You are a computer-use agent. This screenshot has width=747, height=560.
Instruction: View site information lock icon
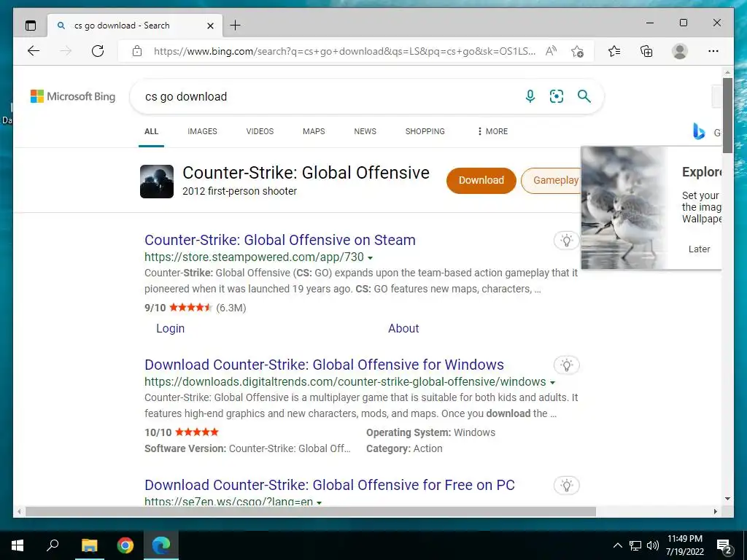click(137, 51)
